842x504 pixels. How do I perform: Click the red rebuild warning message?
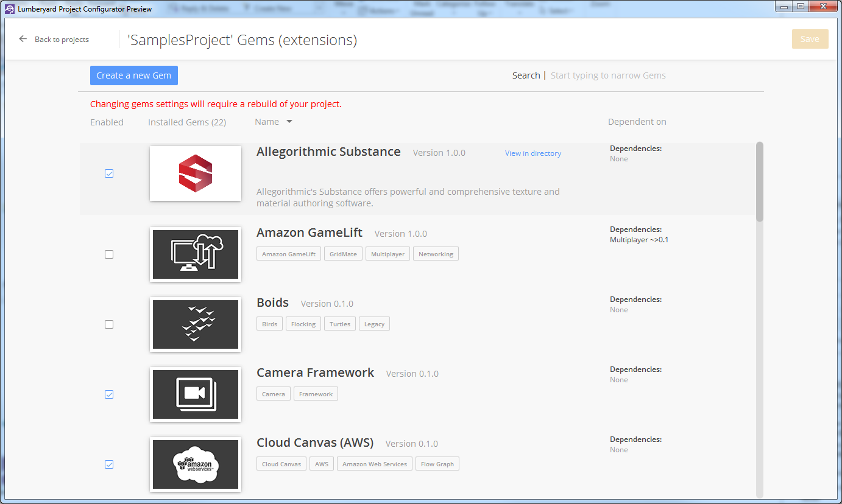pyautogui.click(x=216, y=104)
